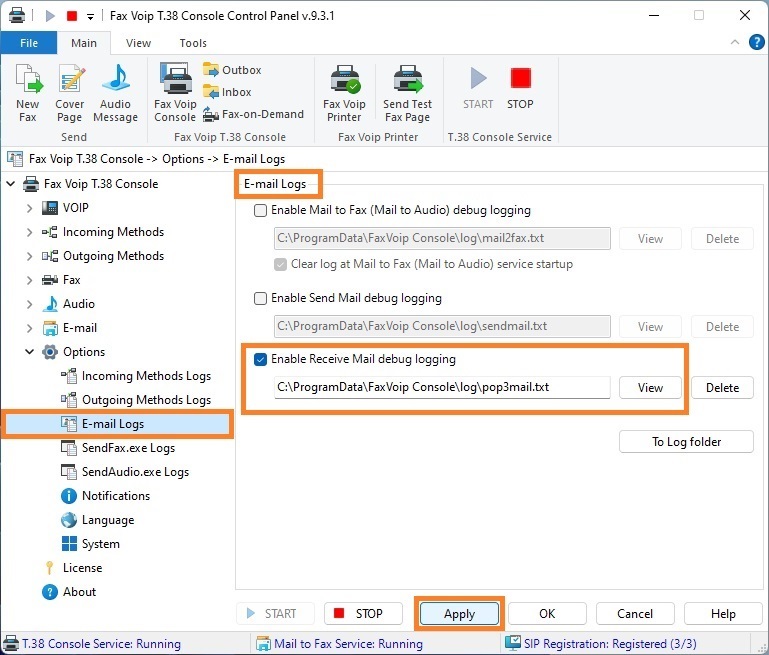Select Outgoing Methods Logs item
Image resolution: width=769 pixels, height=655 pixels.
136,400
